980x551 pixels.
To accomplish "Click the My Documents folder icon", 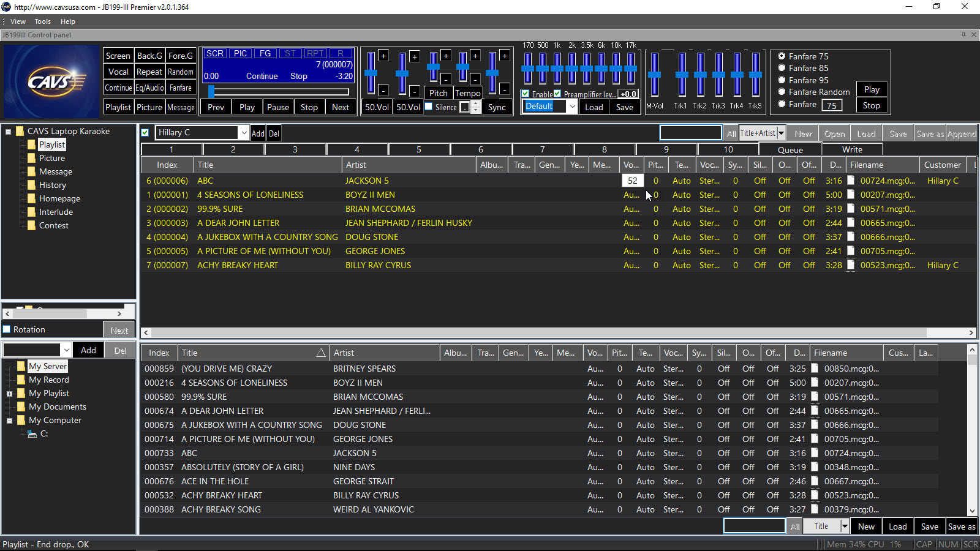I will tap(21, 407).
